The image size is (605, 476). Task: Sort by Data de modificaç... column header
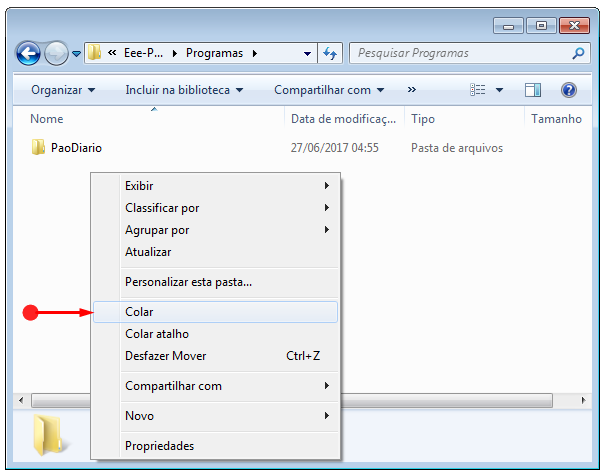344,119
